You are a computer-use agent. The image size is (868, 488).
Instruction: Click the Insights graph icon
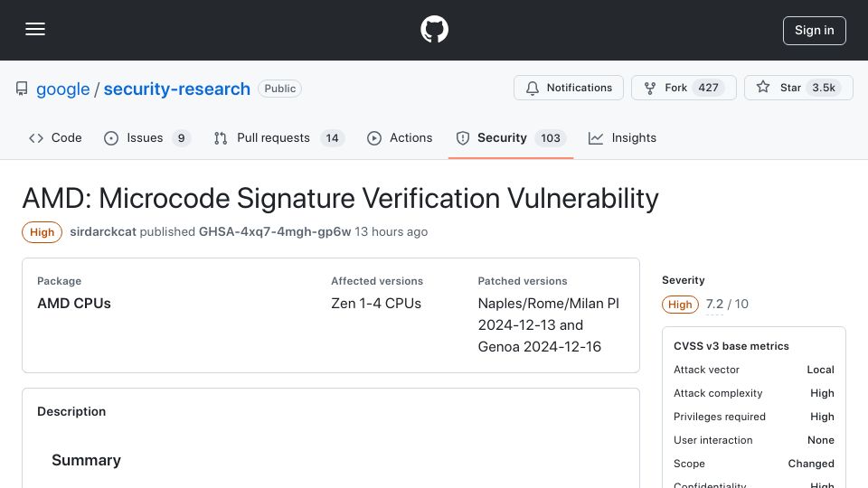(x=596, y=137)
